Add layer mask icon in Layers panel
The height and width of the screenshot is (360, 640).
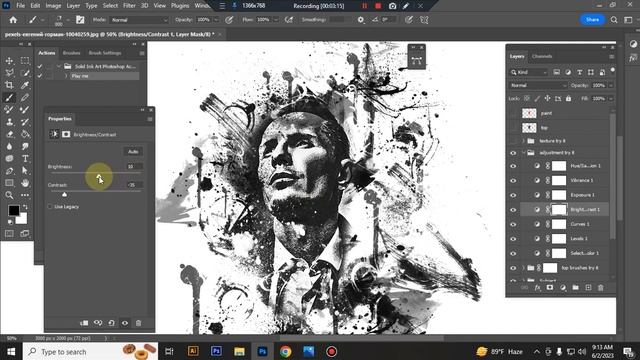click(x=550, y=288)
